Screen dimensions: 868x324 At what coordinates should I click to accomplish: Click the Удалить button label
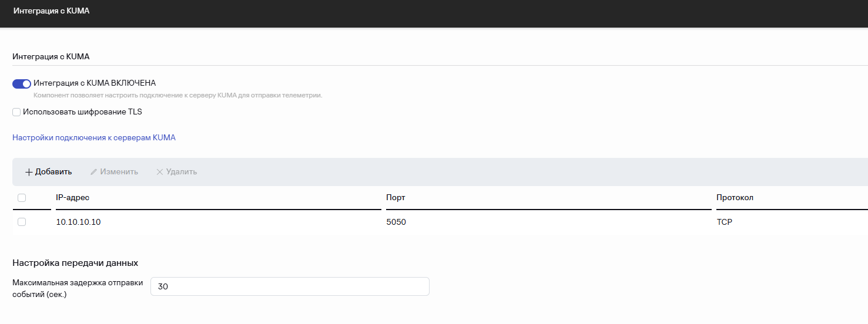(182, 172)
